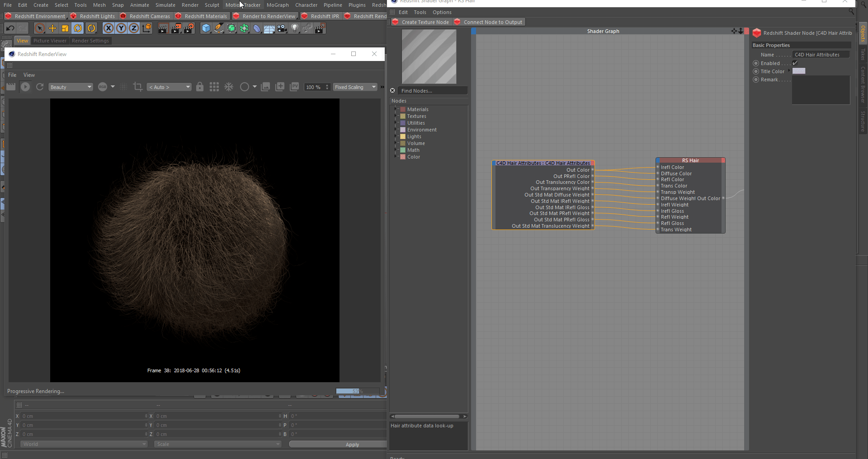Viewport: 868px width, 459px height.
Task: Click the cube primitive object icon
Action: coord(206,28)
